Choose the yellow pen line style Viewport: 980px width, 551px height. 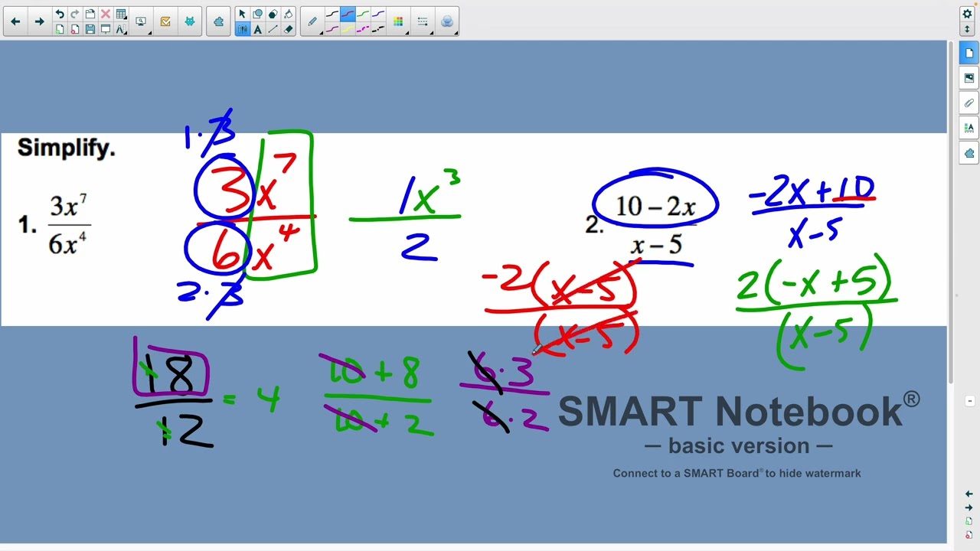click(x=348, y=29)
